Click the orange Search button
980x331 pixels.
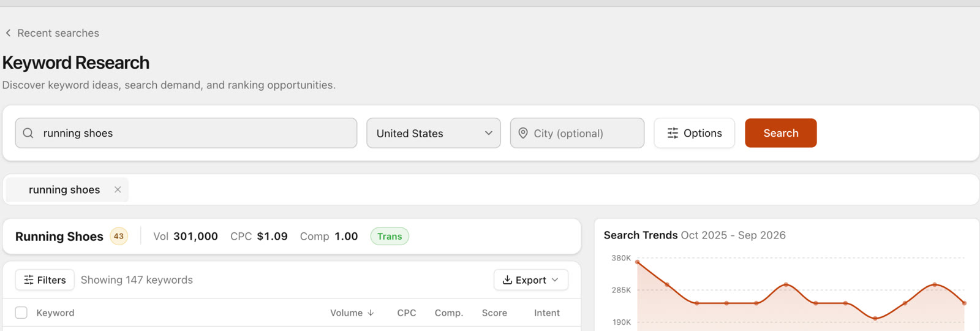click(x=781, y=133)
